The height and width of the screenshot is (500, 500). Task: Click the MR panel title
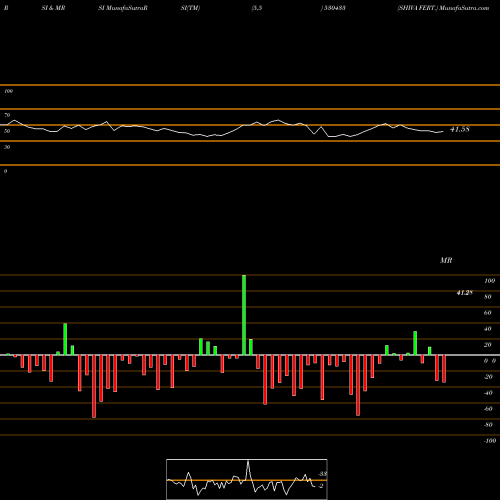pos(446,260)
